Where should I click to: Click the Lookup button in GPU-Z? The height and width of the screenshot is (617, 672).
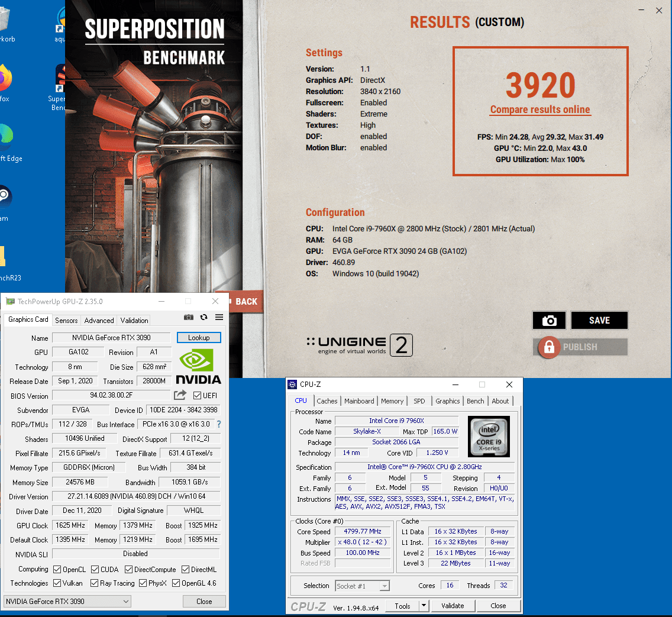point(199,338)
